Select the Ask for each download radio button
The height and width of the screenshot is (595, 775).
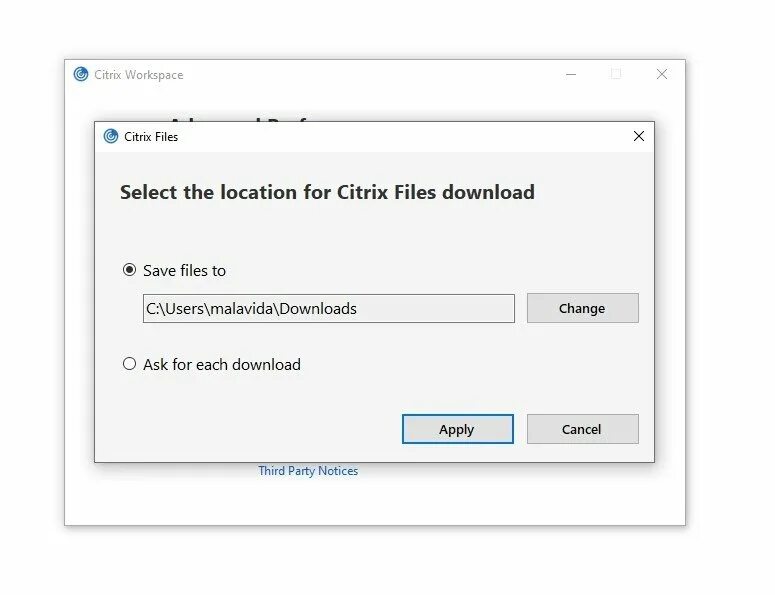click(x=129, y=364)
